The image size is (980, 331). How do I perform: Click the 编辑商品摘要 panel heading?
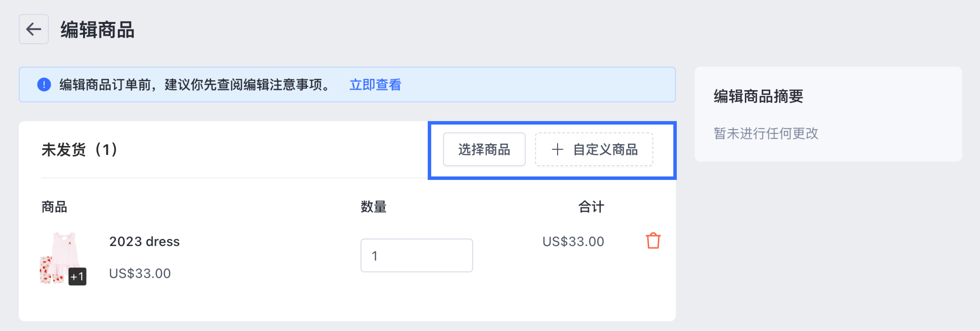click(x=758, y=96)
